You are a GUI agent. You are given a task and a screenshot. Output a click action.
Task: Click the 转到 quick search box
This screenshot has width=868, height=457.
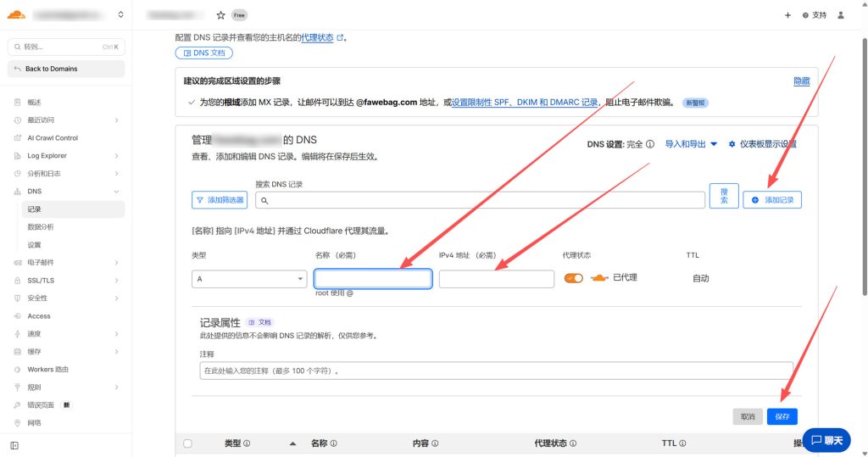pos(66,47)
